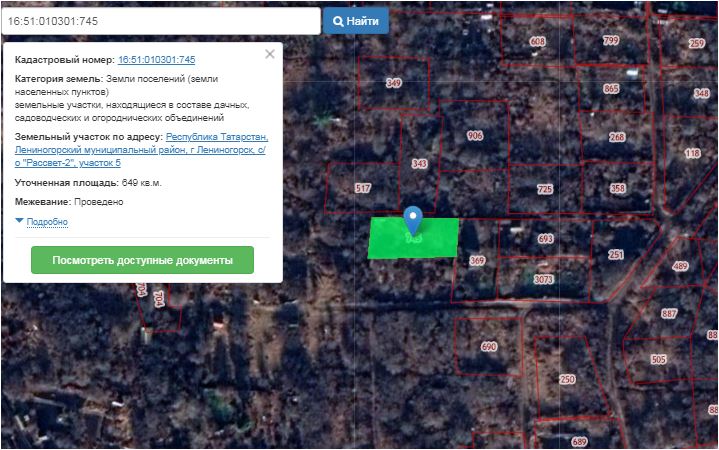Click parcel 505 on the map

coord(658,359)
